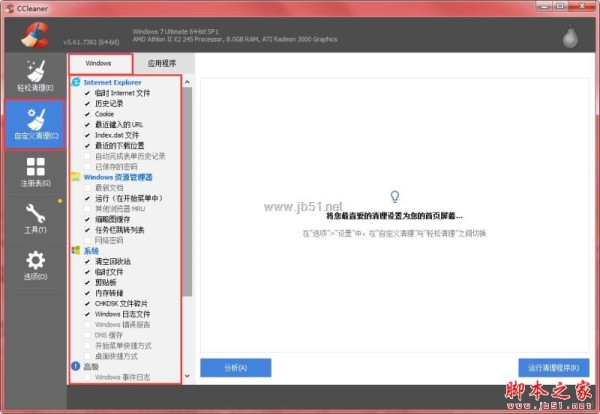
Task: Enable the DNS 缓存 checkbox
Action: (88, 335)
